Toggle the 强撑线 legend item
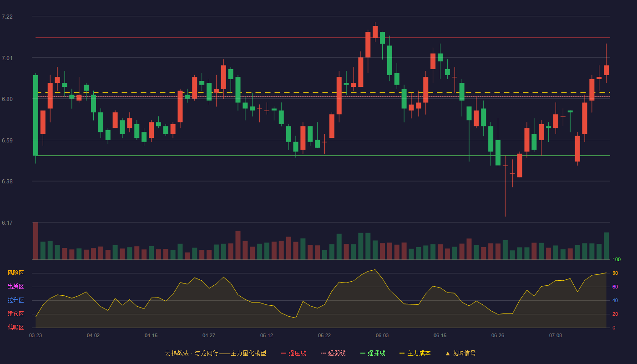This screenshot has width=637, height=364. (373, 353)
